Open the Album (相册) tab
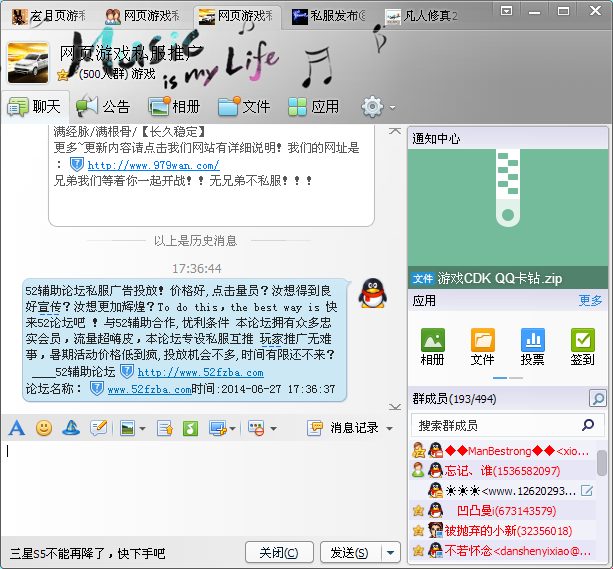The width and height of the screenshot is (613, 569). pos(174,107)
